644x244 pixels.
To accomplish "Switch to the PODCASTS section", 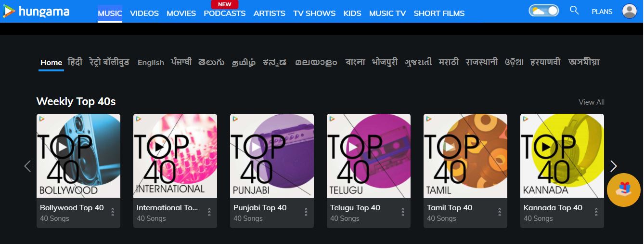I will pos(224,13).
